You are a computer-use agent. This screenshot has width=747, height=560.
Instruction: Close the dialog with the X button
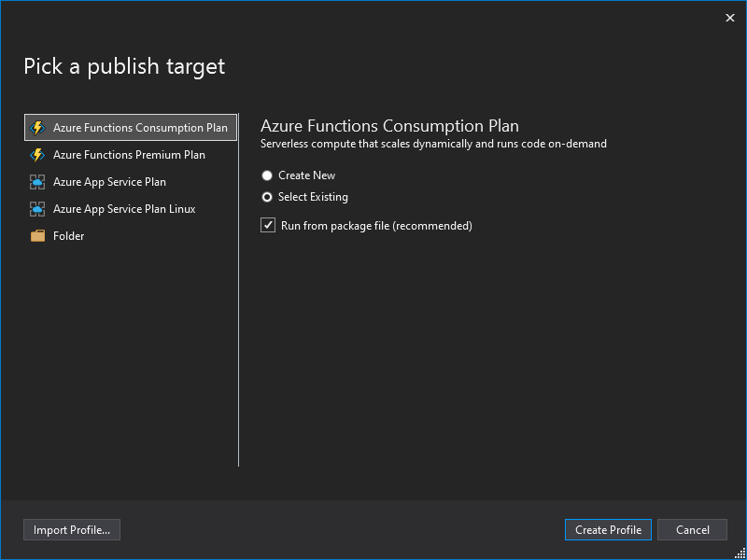730,18
